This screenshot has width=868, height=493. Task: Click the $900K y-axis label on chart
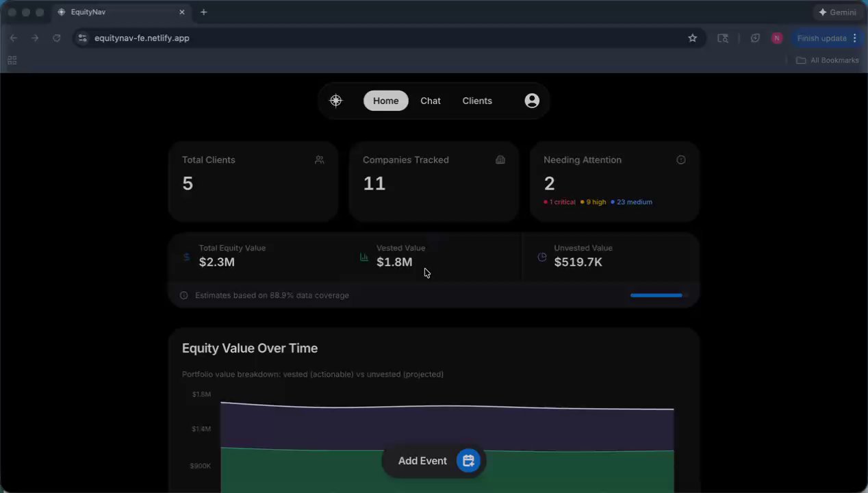[200, 466]
